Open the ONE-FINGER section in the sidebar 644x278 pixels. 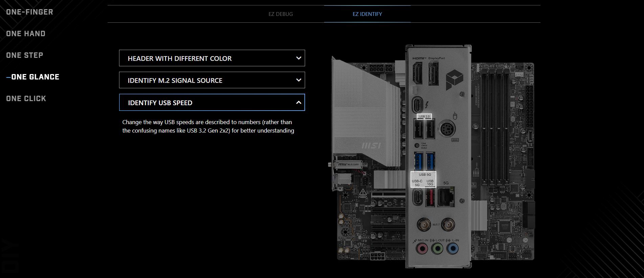(29, 12)
